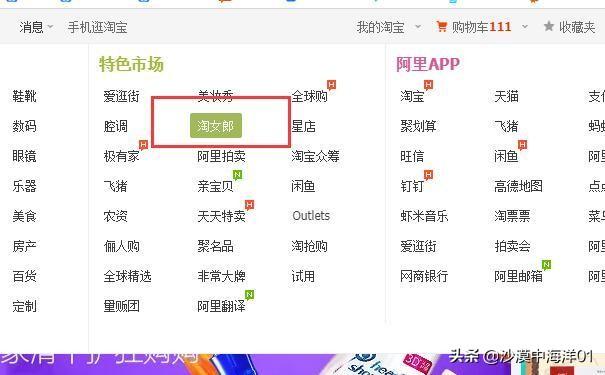Open 农资 link
Image resolution: width=605 pixels, height=375 pixels.
click(x=115, y=216)
